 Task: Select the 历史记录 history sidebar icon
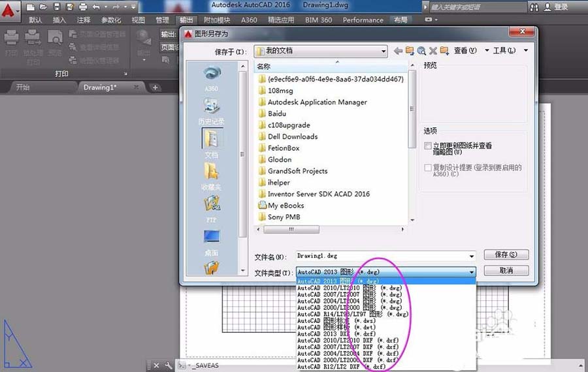[212, 111]
